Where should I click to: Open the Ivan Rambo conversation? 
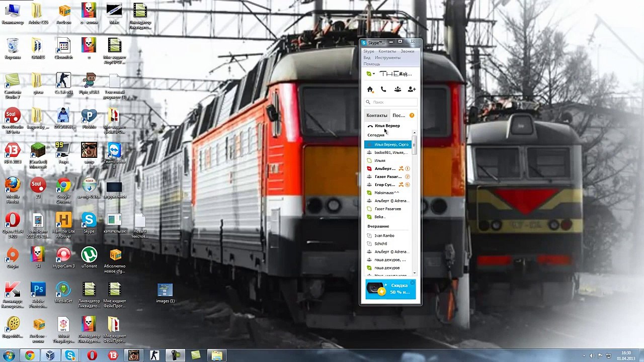[389, 235]
